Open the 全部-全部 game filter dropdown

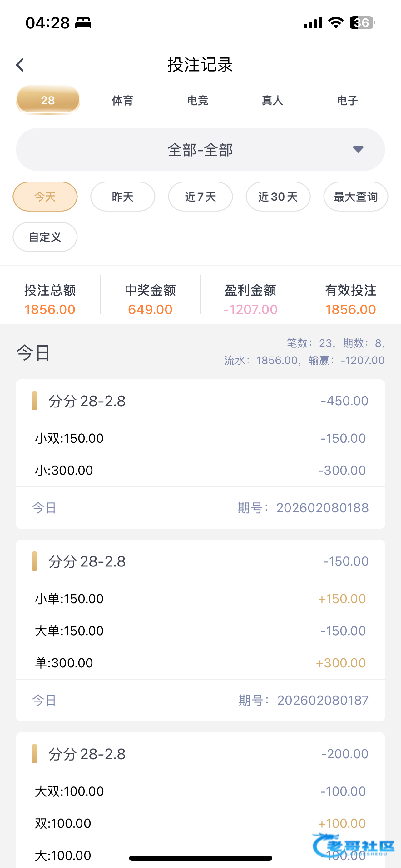point(200,150)
